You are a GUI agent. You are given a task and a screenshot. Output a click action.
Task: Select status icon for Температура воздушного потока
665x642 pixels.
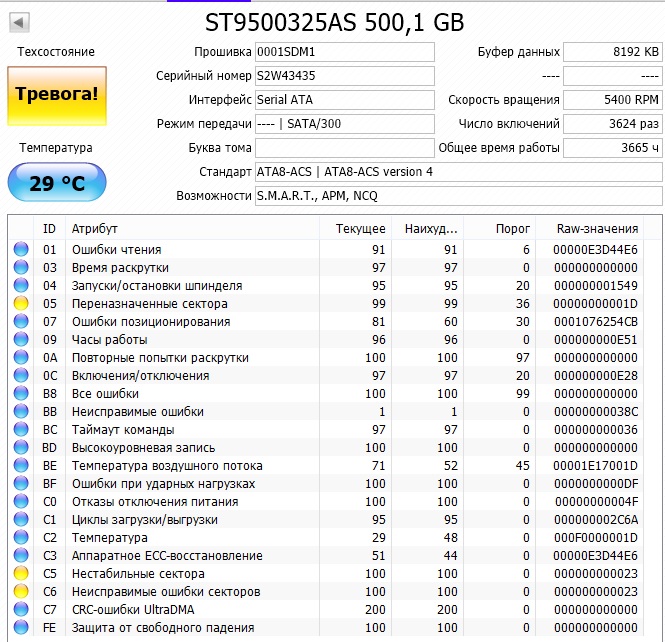point(21,465)
